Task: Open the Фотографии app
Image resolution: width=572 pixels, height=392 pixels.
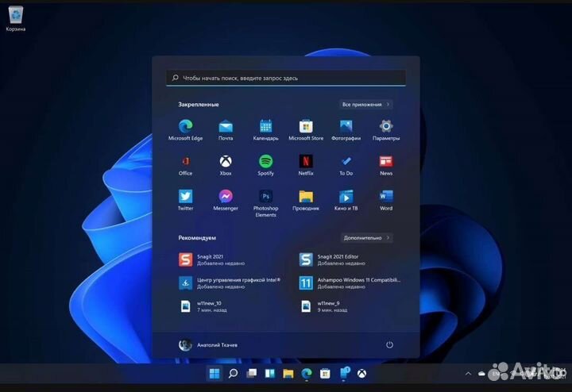Action: coord(346,129)
